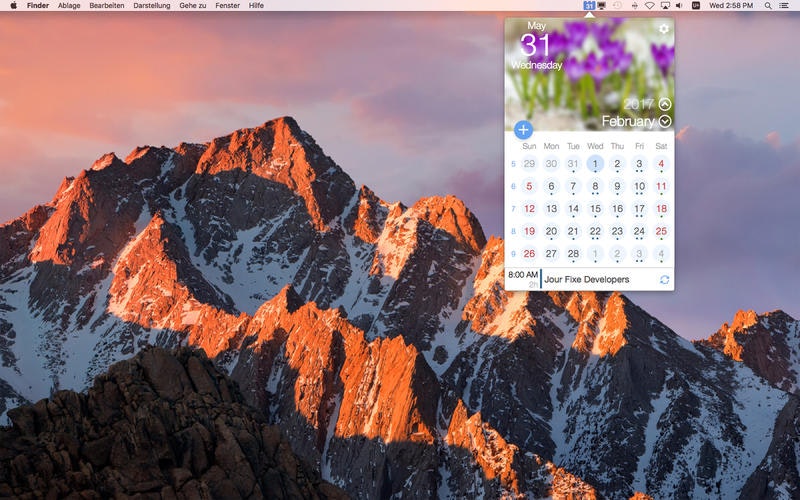Open the Time Machine menu bar icon
This screenshot has height=500, width=800.
pyautogui.click(x=617, y=6)
